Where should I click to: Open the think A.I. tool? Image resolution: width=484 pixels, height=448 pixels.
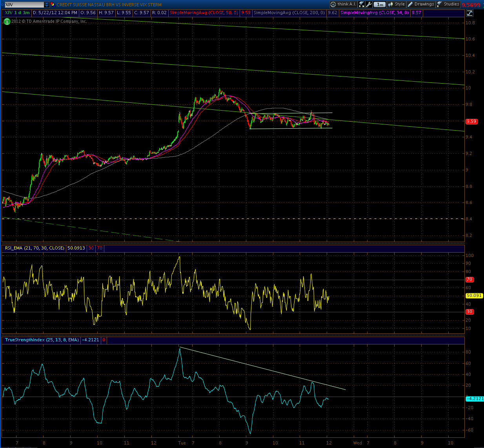(344, 4)
